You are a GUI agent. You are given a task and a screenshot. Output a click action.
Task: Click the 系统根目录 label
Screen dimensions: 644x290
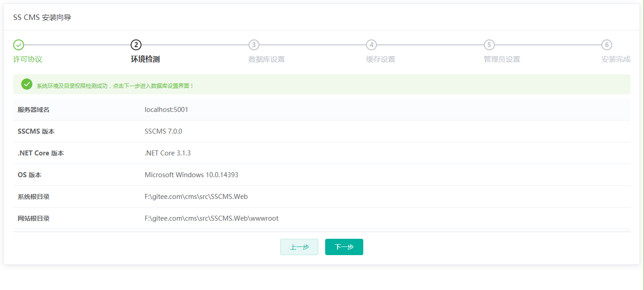(34, 197)
